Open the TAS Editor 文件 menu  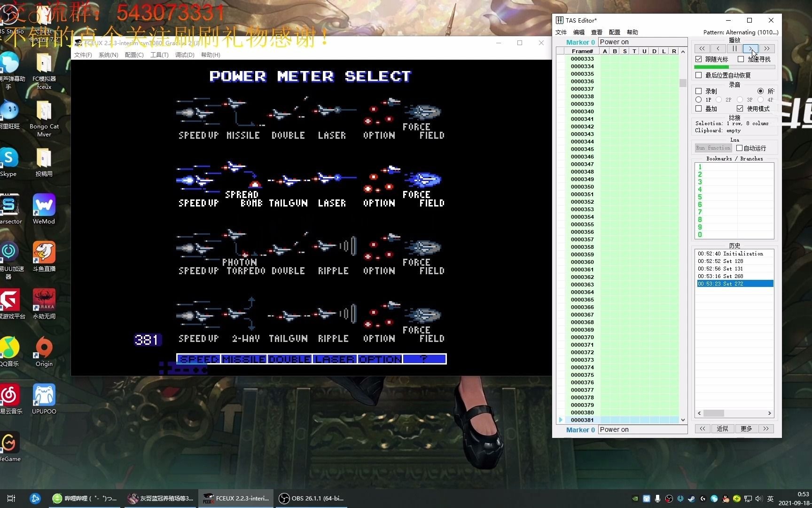[561, 32]
